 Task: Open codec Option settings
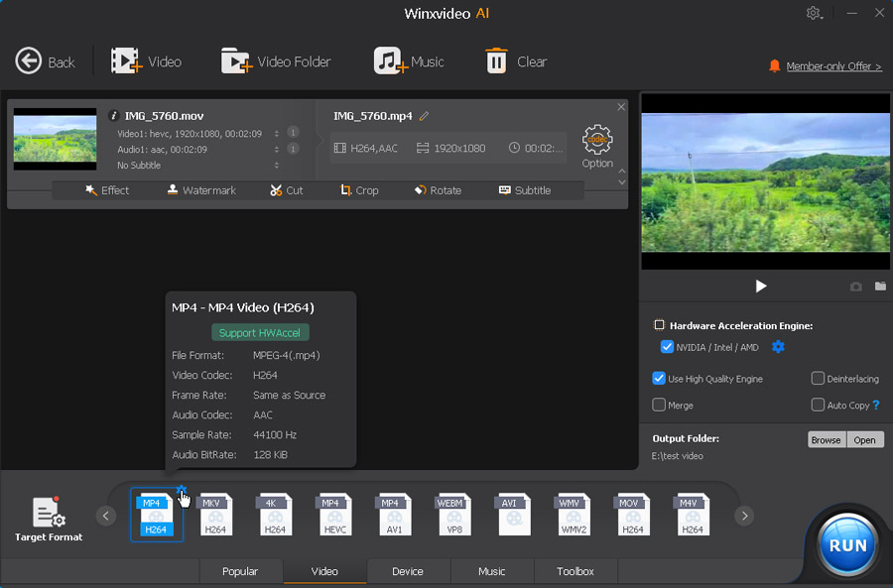pos(597,147)
